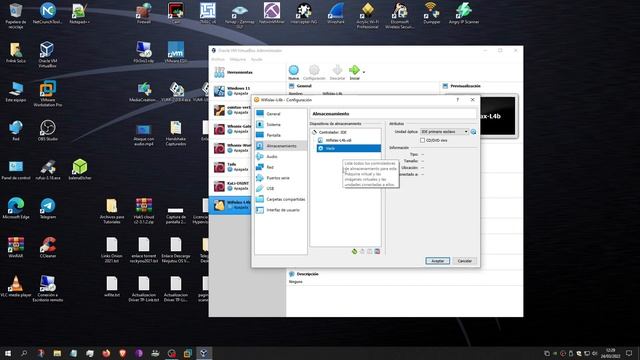Select the Vacío optical drive entry
Screen dimensions: 640x360
tap(349, 148)
